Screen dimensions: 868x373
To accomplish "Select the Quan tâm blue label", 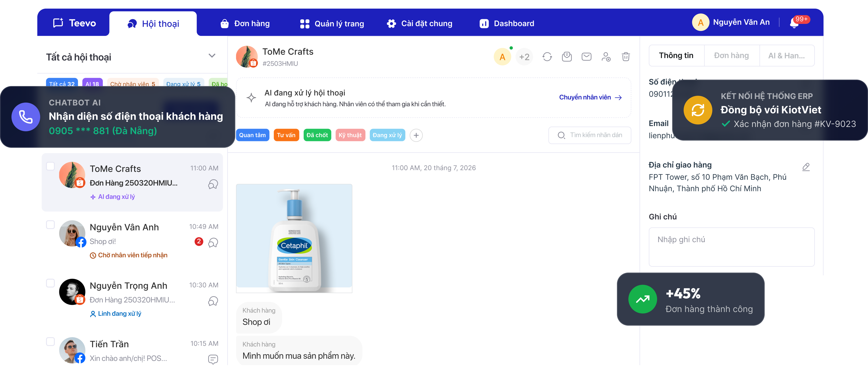I will 252,135.
